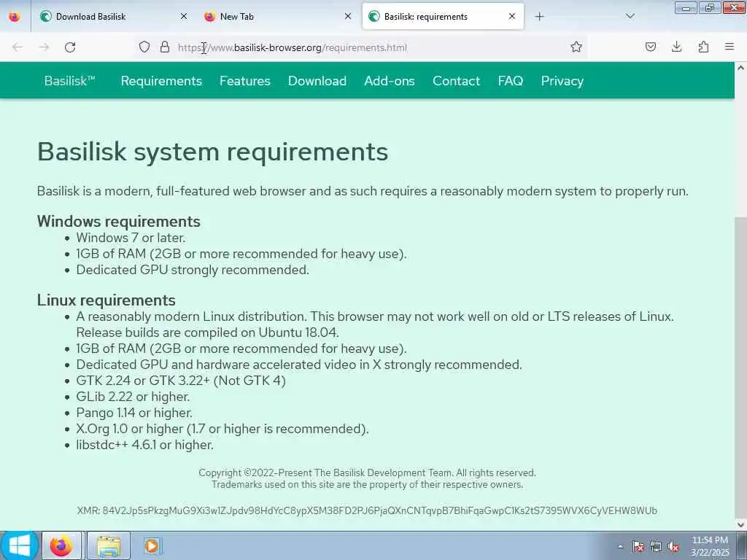Open the Requirements nav link

click(x=161, y=81)
